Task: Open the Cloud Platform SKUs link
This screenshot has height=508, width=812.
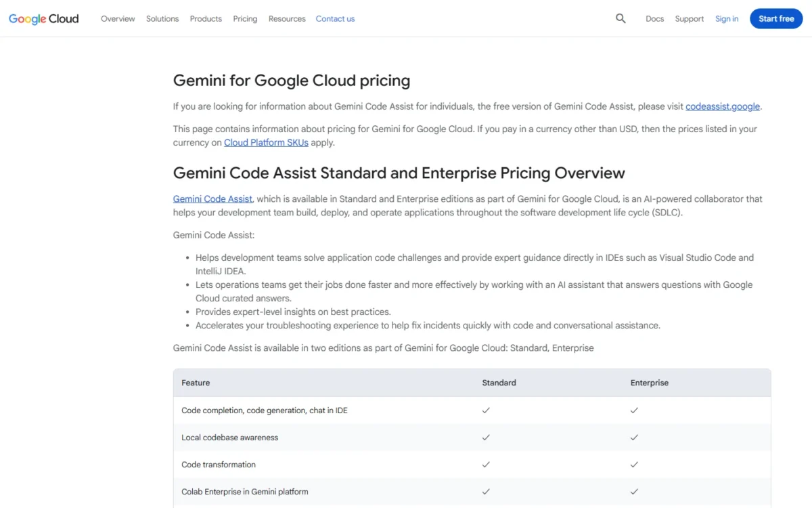Action: (x=266, y=142)
